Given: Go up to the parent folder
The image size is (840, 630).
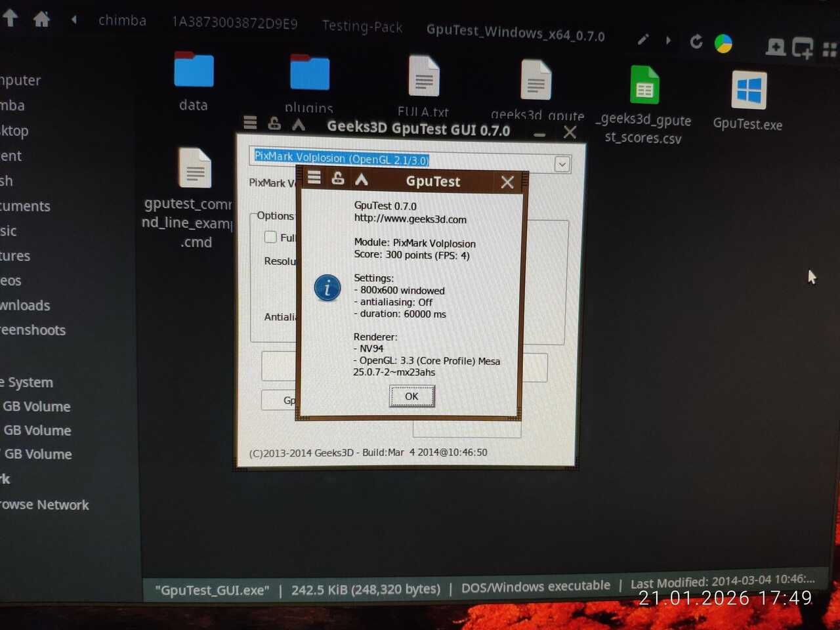Looking at the screenshot, I should pos(10,18).
